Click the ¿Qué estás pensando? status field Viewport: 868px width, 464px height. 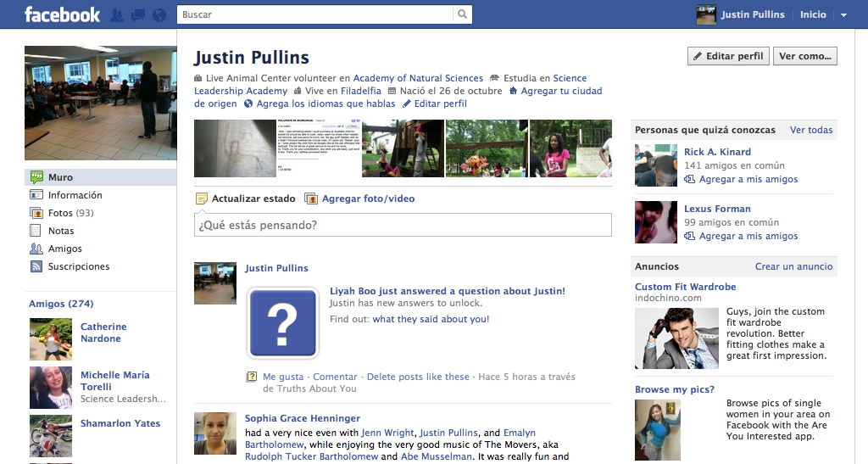pyautogui.click(x=403, y=225)
